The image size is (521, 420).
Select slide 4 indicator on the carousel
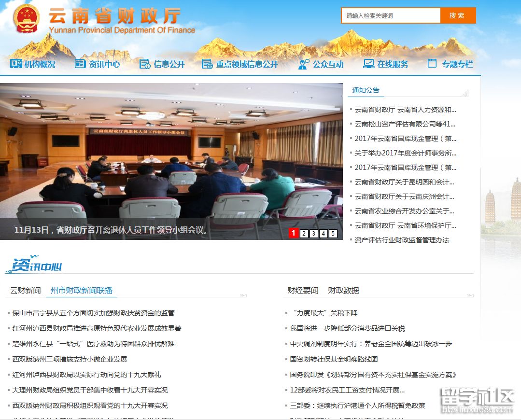(323, 233)
